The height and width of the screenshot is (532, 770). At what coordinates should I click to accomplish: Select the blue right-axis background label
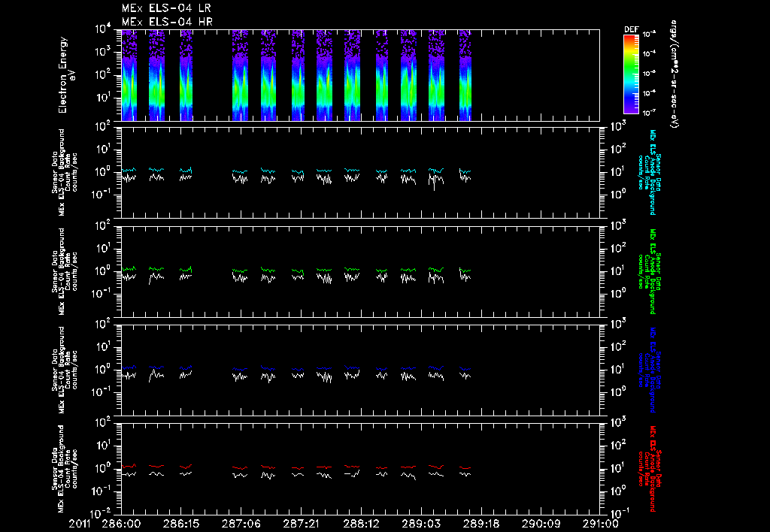[x=649, y=370]
